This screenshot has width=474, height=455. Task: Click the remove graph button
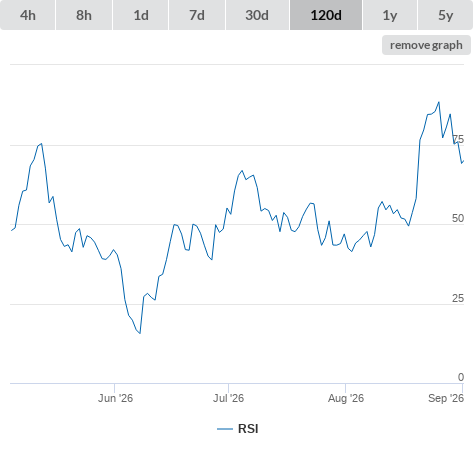tap(426, 45)
